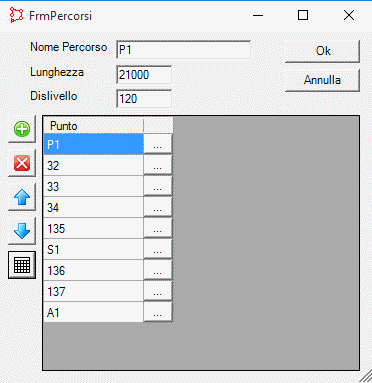Open the ellipsis button for point 32
Viewport: 372px width, 383px height.
point(158,165)
